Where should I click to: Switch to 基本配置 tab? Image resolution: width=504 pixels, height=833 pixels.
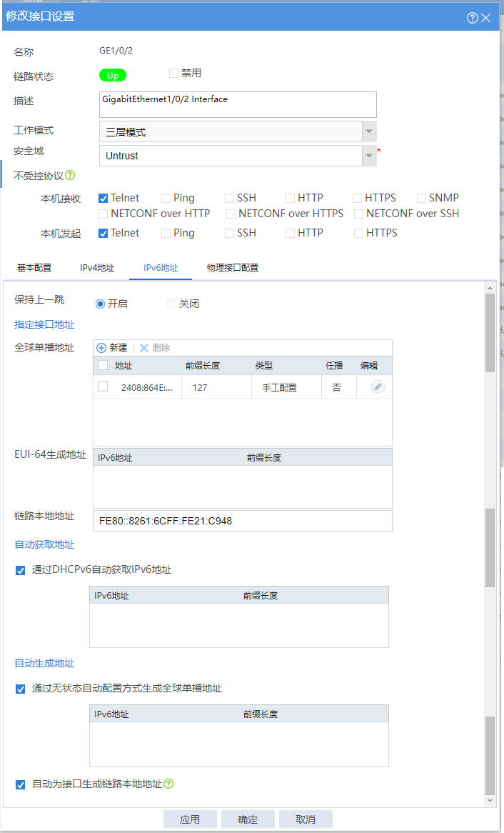point(34,268)
